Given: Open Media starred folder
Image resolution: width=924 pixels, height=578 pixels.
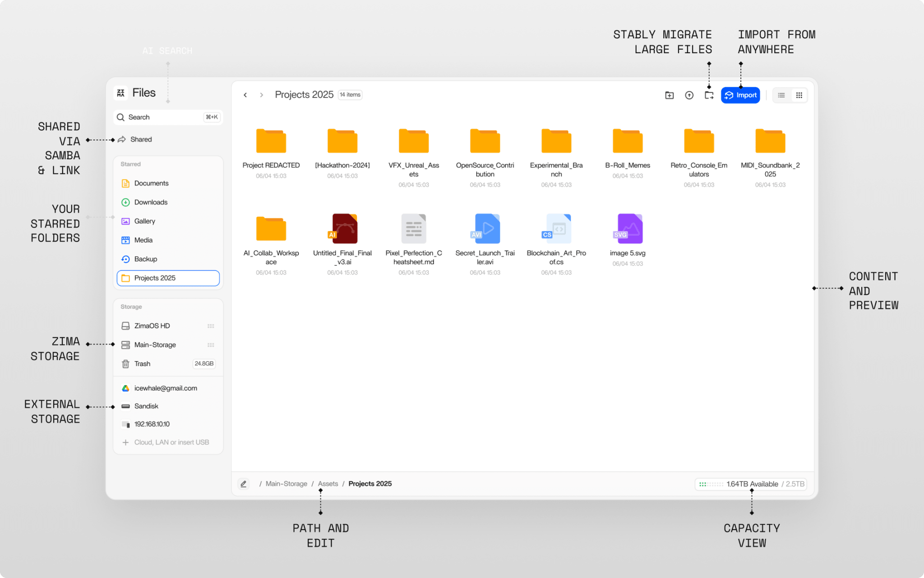Looking at the screenshot, I should (x=168, y=240).
